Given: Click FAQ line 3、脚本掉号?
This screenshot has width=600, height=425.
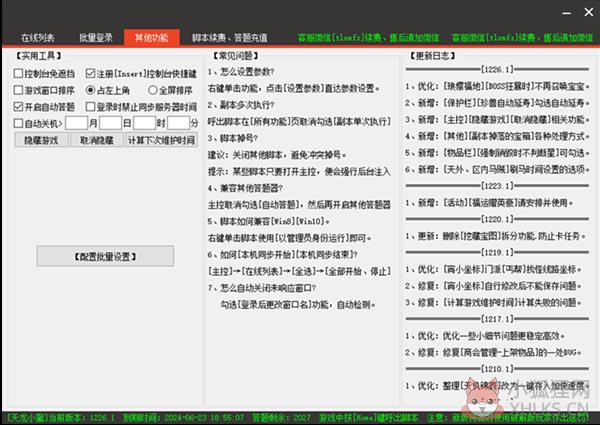Looking at the screenshot, I should [x=233, y=138].
